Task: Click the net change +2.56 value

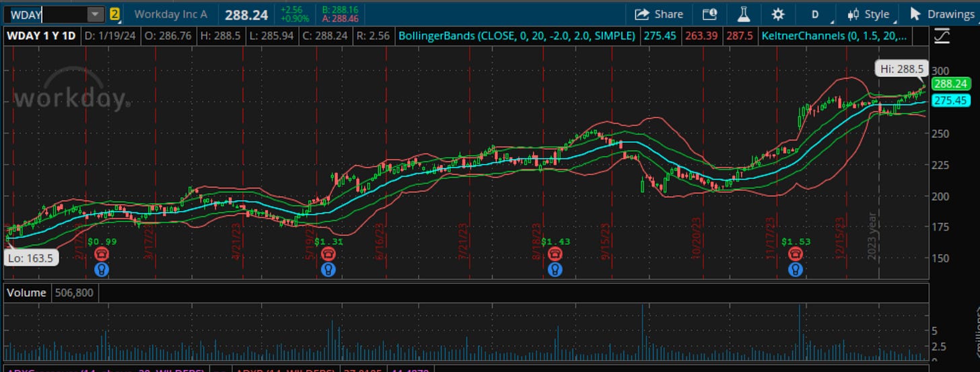Action: pyautogui.click(x=293, y=10)
